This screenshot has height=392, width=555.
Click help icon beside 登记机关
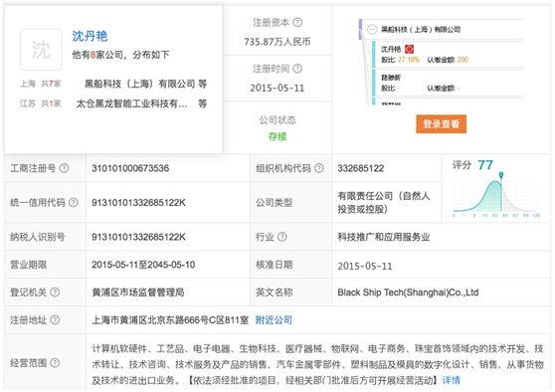point(55,293)
